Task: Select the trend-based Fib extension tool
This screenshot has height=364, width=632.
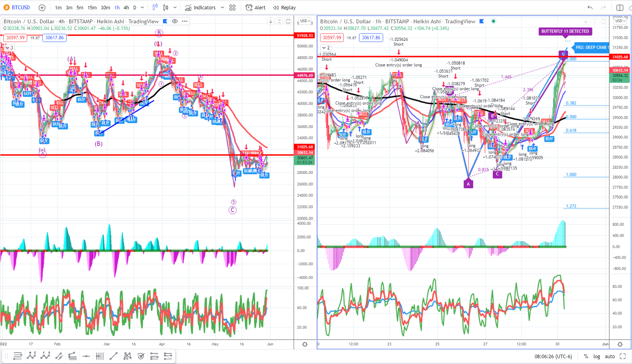Action: pyautogui.click(x=72, y=356)
